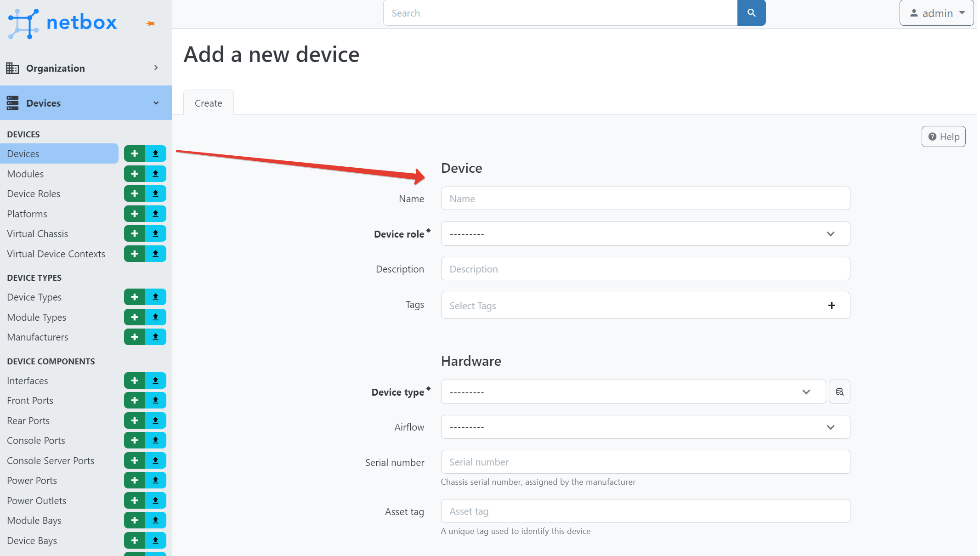980x556 pixels.
Task: Expand the Airflow dropdown
Action: 645,427
